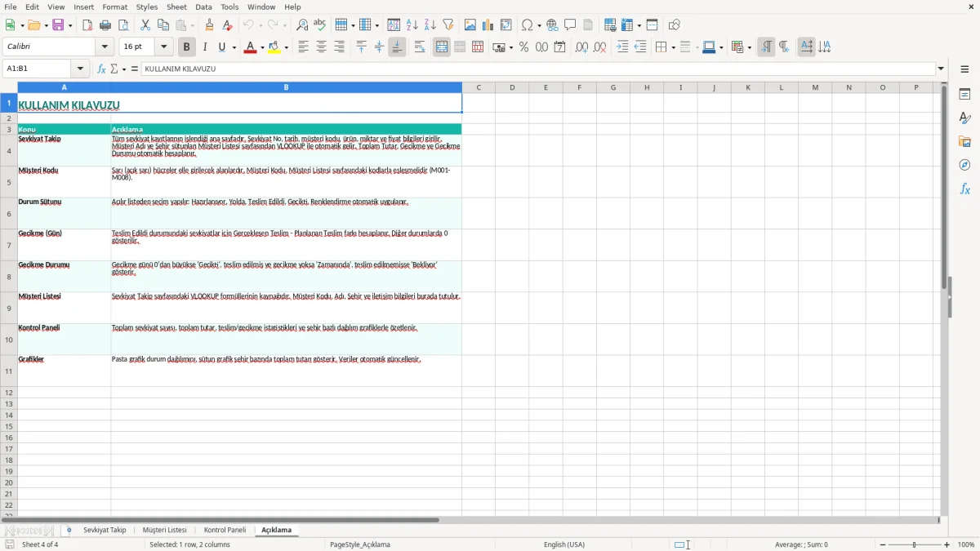Click the zoom slider handle

click(x=915, y=544)
